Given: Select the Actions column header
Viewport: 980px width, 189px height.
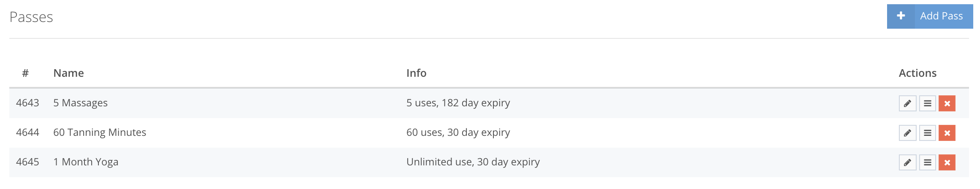Looking at the screenshot, I should click(917, 73).
